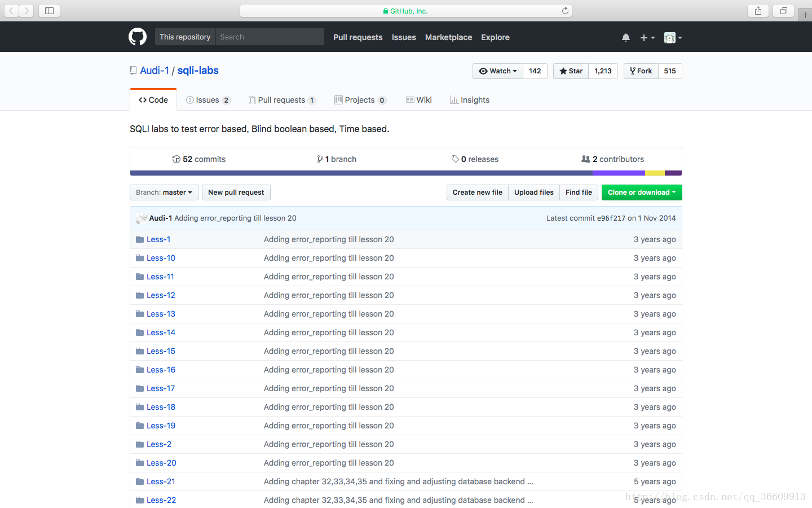Open the sqli-labs repository title link
The width and height of the screenshot is (812, 508).
point(198,71)
